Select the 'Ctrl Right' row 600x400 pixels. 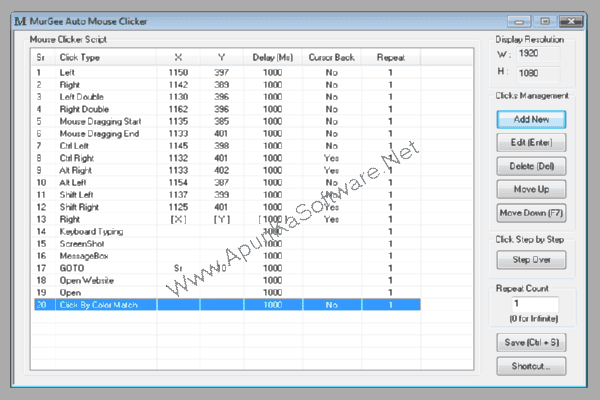(227, 158)
